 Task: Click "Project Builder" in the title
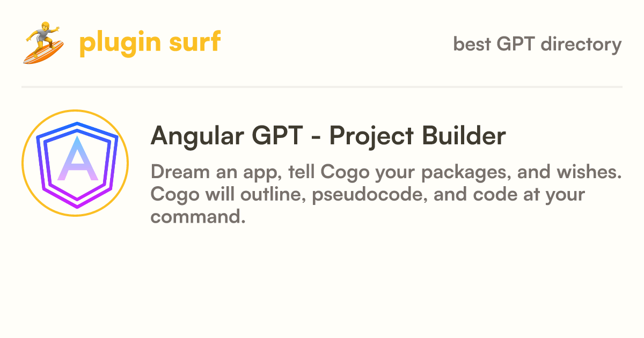[418, 137]
